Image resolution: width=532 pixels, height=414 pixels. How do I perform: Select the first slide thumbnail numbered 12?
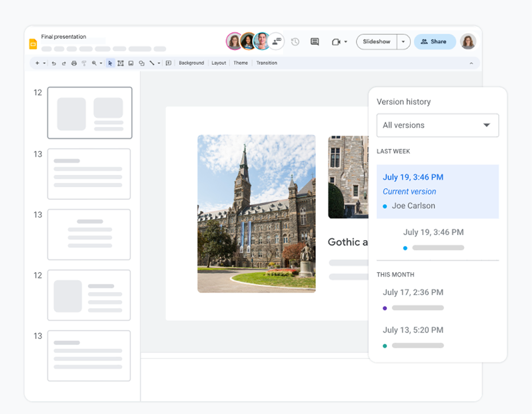point(90,113)
